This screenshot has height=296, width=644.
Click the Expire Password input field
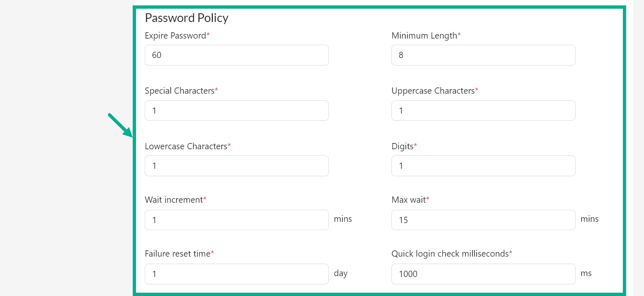(x=236, y=55)
